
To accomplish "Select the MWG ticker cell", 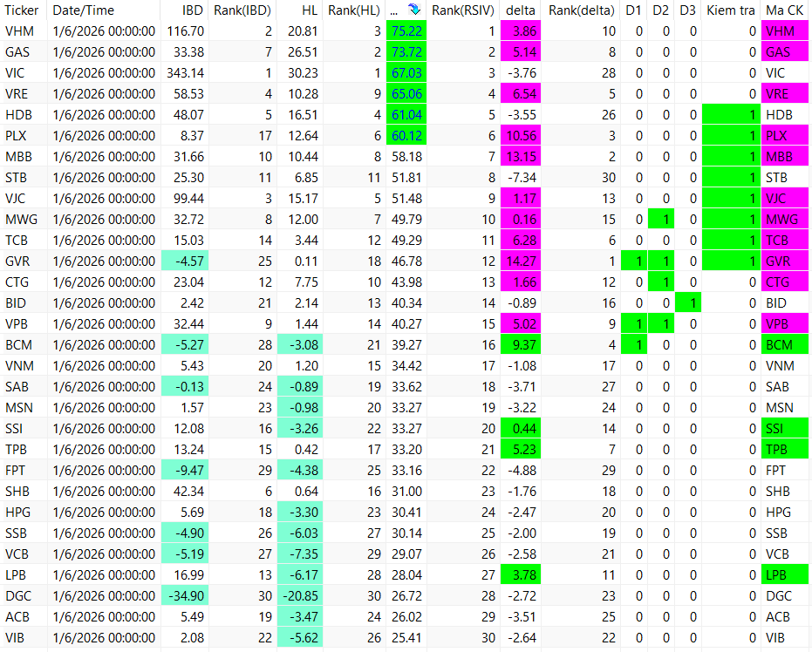I will (24, 220).
